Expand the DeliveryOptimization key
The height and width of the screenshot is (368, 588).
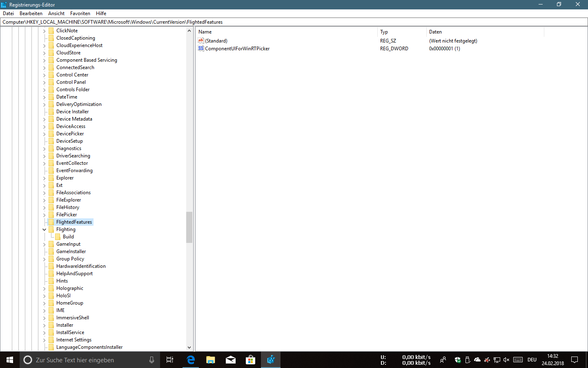click(44, 105)
